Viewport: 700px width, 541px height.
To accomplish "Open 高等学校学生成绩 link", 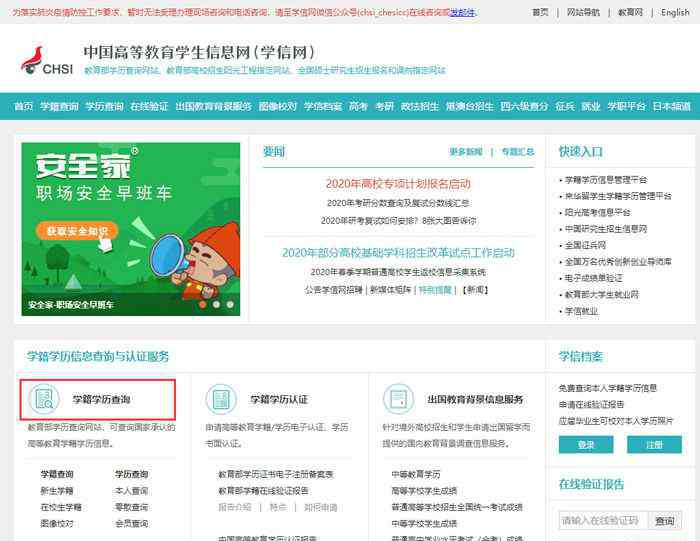I will tap(424, 491).
